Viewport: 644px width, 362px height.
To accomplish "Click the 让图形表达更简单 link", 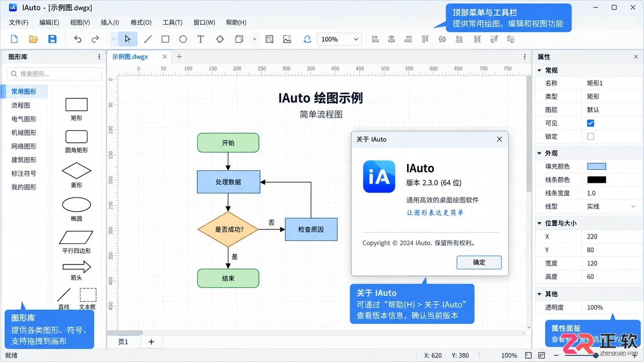I will click(x=435, y=213).
